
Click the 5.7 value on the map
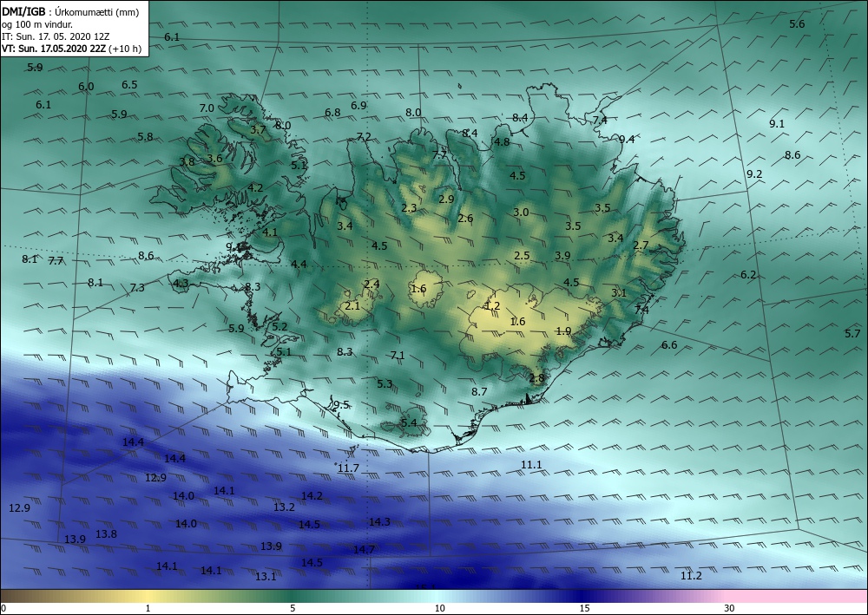pyautogui.click(x=852, y=333)
